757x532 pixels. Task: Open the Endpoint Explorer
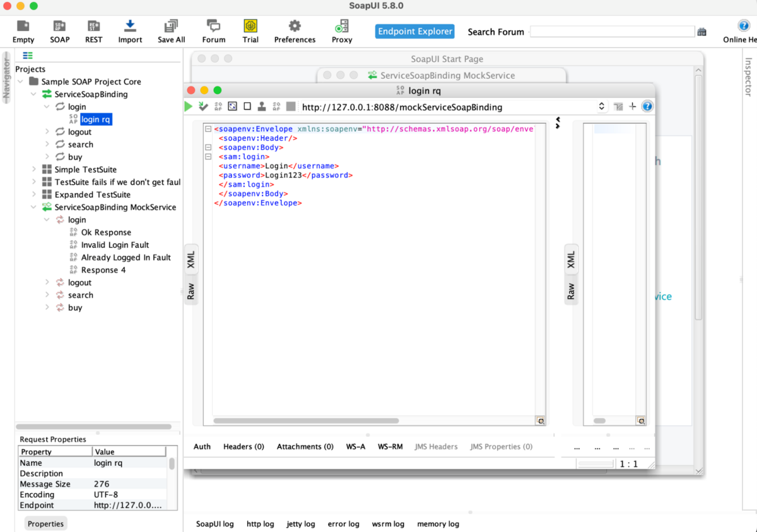click(x=415, y=32)
